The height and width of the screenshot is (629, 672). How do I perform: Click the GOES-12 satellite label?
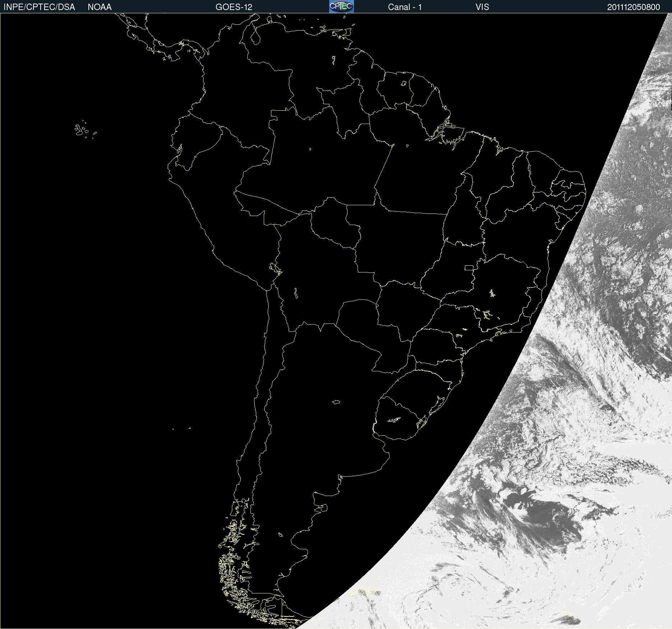tap(234, 7)
